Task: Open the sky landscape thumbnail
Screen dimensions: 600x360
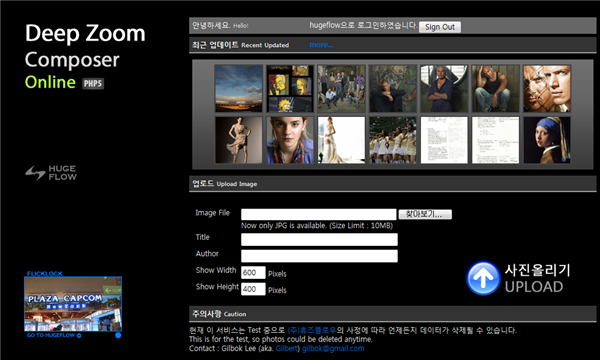Action: tap(239, 88)
